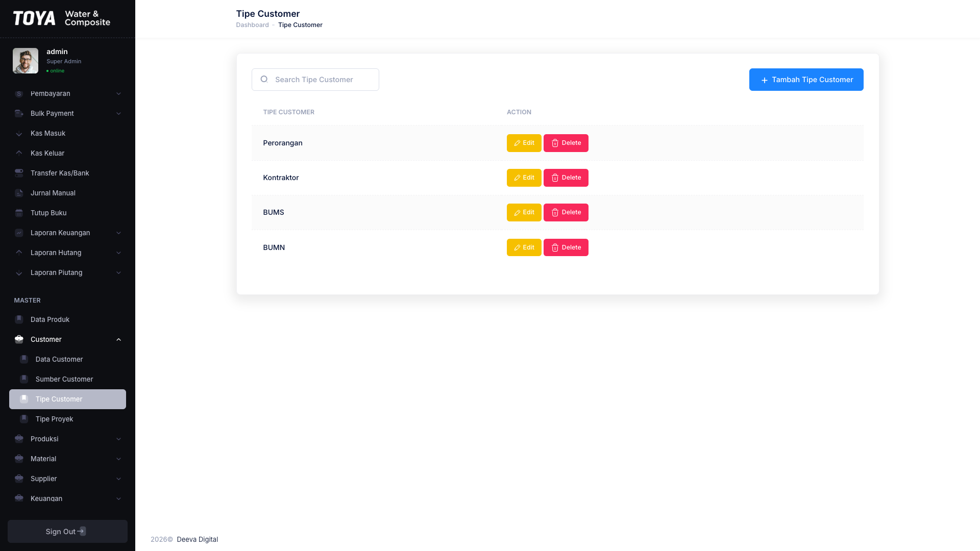Viewport: 980px width, 551px height.
Task: Open Data Produk in Master
Action: (x=67, y=319)
